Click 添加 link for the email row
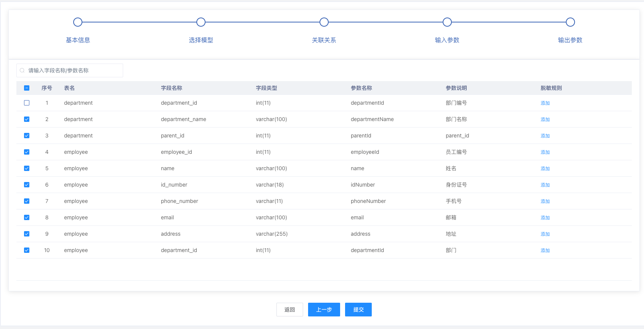The image size is (644, 329). pyautogui.click(x=545, y=218)
